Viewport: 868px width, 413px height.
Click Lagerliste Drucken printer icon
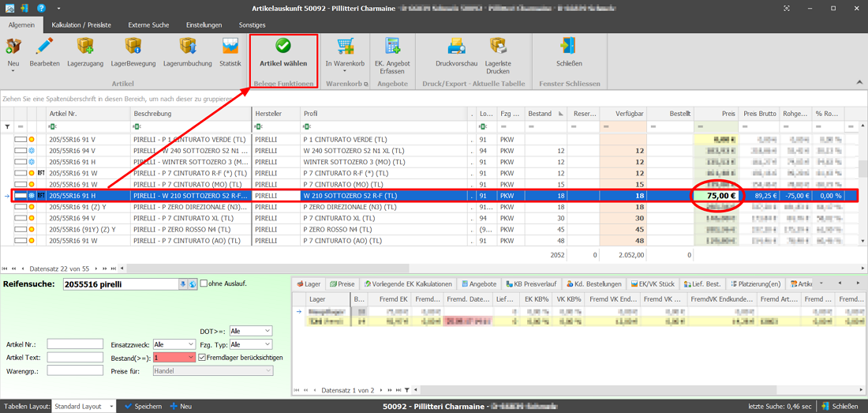(x=497, y=47)
